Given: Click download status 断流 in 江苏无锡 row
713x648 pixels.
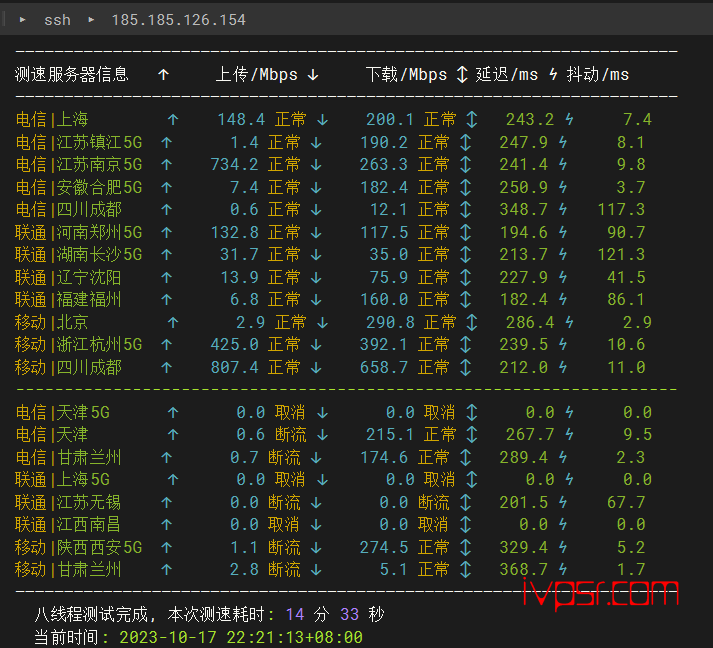Looking at the screenshot, I should point(433,502).
